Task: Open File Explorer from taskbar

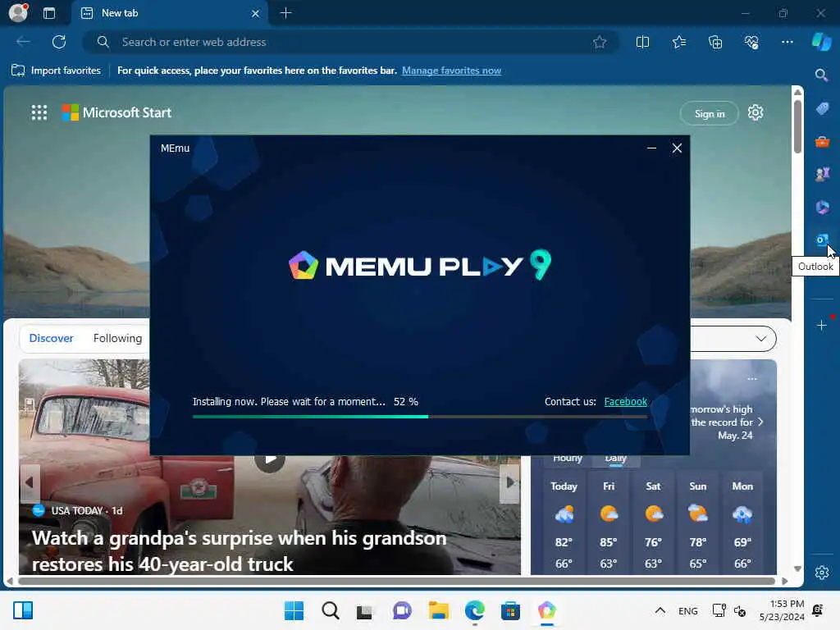Action: [438, 610]
